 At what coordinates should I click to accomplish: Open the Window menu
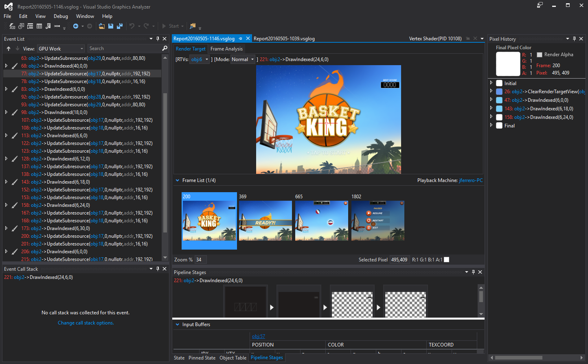point(85,16)
